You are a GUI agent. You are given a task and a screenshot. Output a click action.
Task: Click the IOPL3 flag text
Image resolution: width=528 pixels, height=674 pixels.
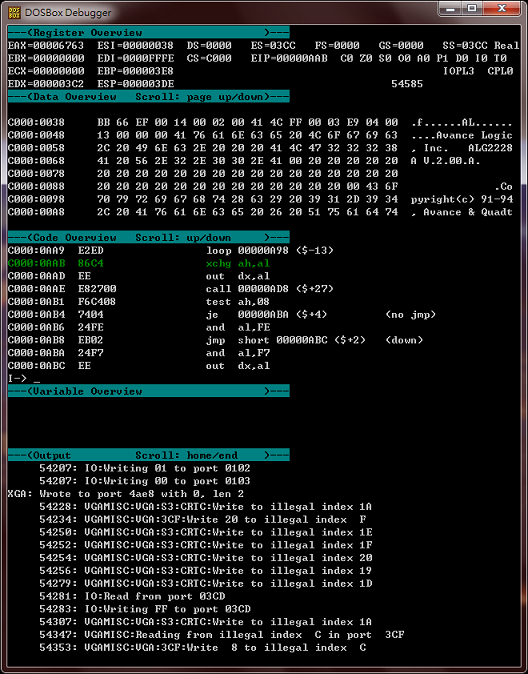(458, 71)
